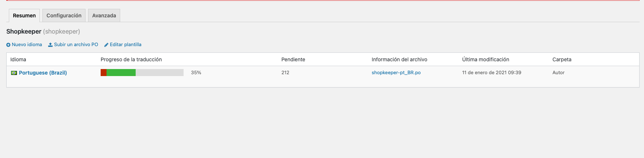The height and width of the screenshot is (158, 644).
Task: Open the Portuguese (Brazil) translation
Action: 43,73
